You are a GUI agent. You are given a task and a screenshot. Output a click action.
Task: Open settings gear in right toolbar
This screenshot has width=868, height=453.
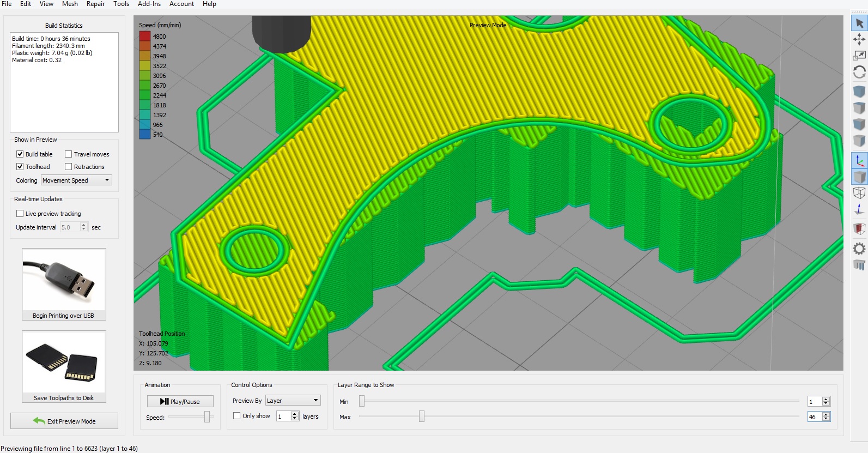(x=859, y=249)
